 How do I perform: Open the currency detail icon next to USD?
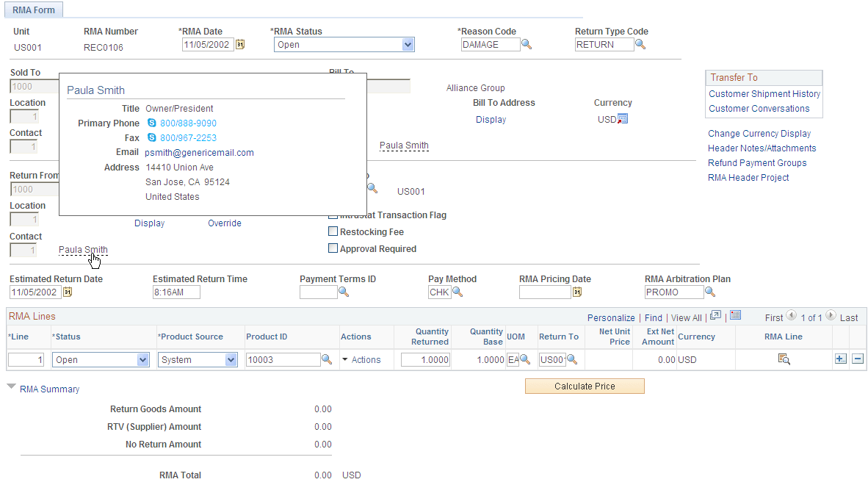(x=621, y=119)
